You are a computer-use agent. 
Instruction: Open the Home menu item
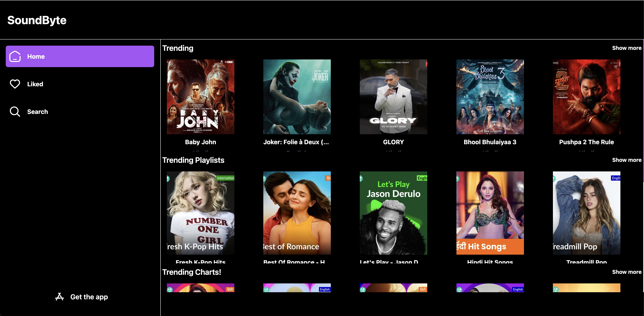coord(80,56)
